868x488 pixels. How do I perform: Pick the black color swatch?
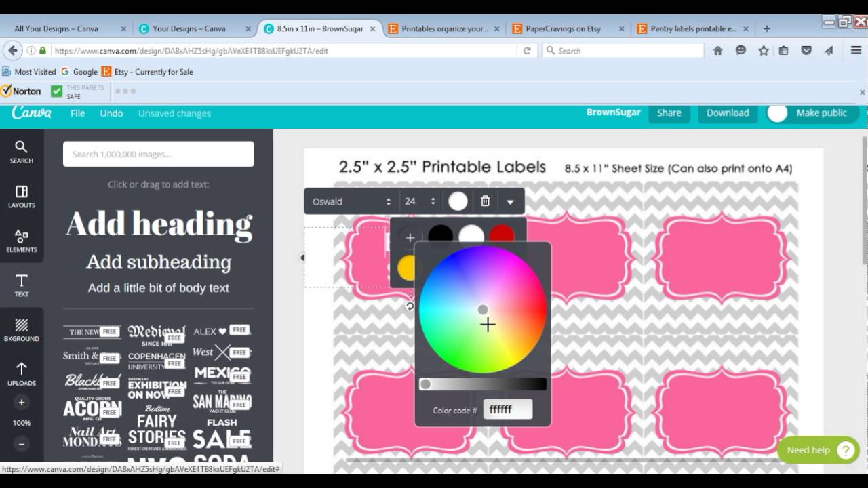[440, 235]
